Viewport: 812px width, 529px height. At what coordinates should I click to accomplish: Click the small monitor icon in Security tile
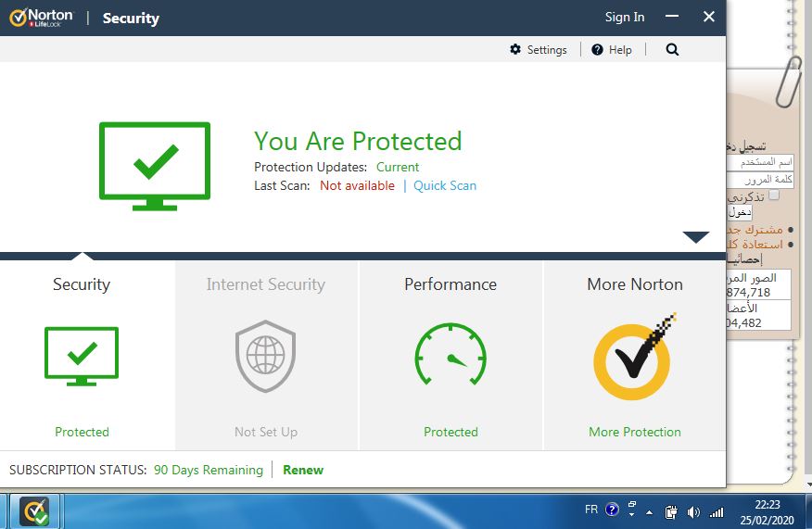[x=82, y=356]
